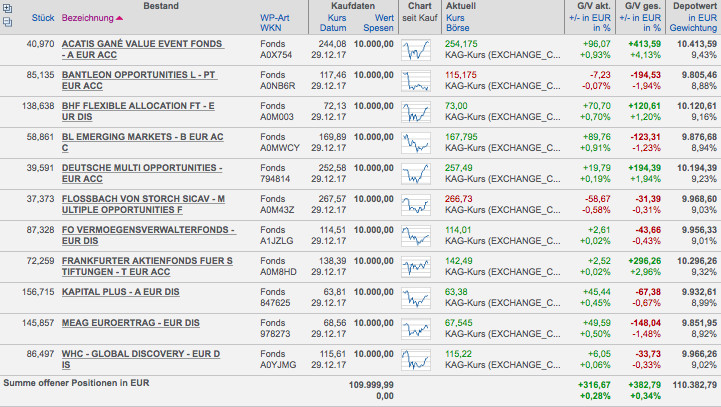
Task: Select WKN A0X754
Action: (276, 55)
